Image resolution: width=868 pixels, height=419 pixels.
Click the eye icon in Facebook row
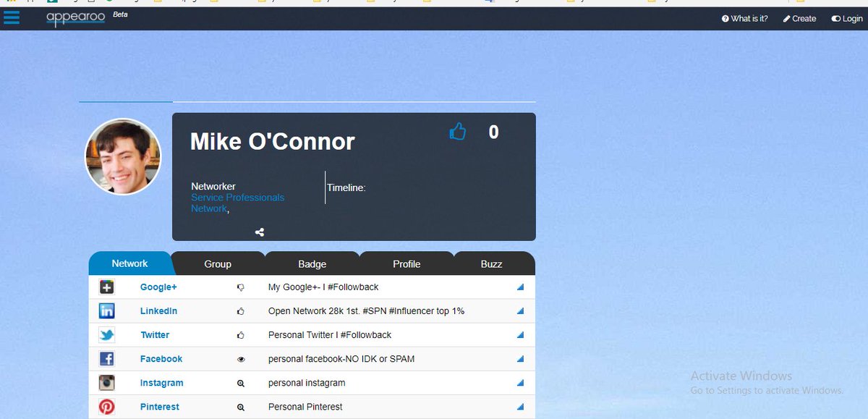tap(241, 359)
